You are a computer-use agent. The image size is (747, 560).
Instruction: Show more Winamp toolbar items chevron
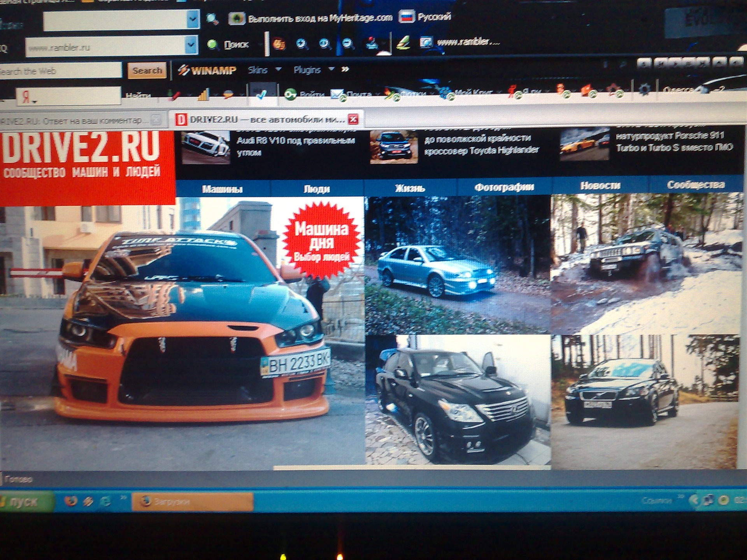pos(345,69)
